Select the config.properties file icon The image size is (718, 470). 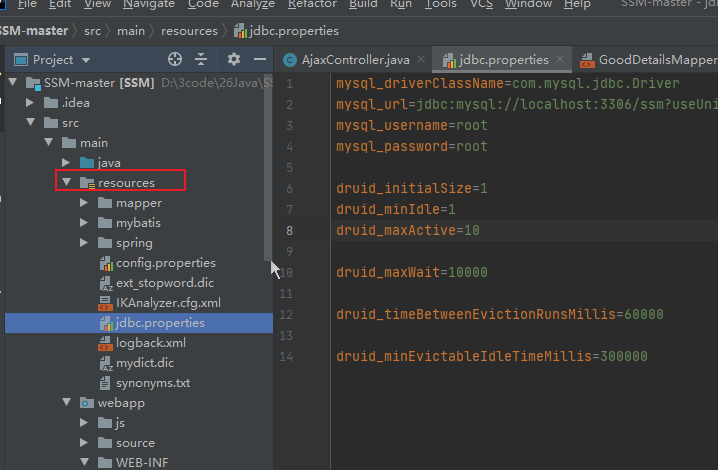(105, 263)
